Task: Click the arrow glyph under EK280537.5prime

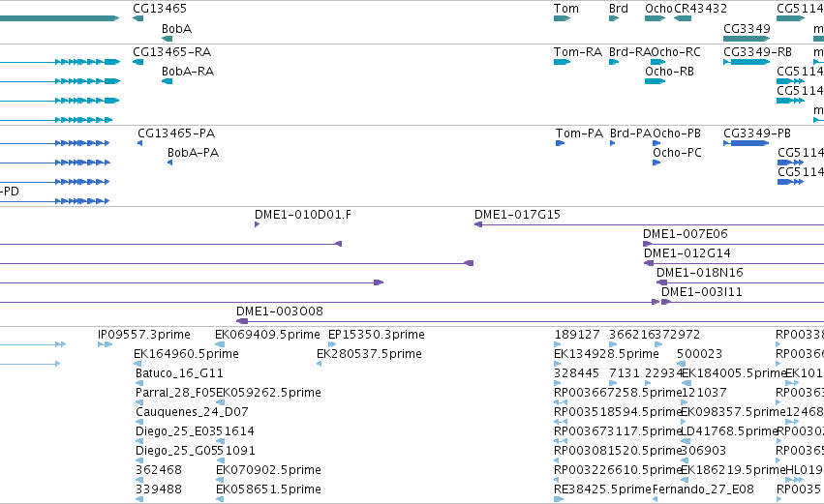Action: click(319, 364)
